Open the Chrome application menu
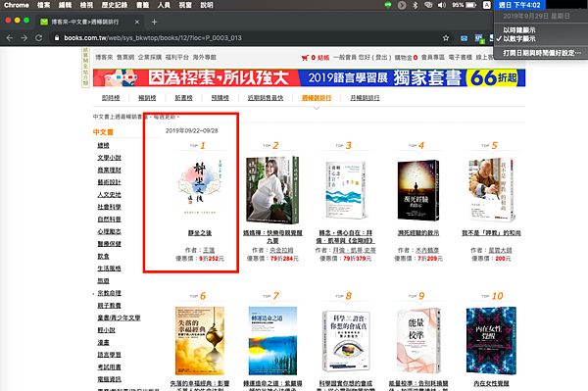Image resolution: width=588 pixels, height=391 pixels. coord(17,5)
